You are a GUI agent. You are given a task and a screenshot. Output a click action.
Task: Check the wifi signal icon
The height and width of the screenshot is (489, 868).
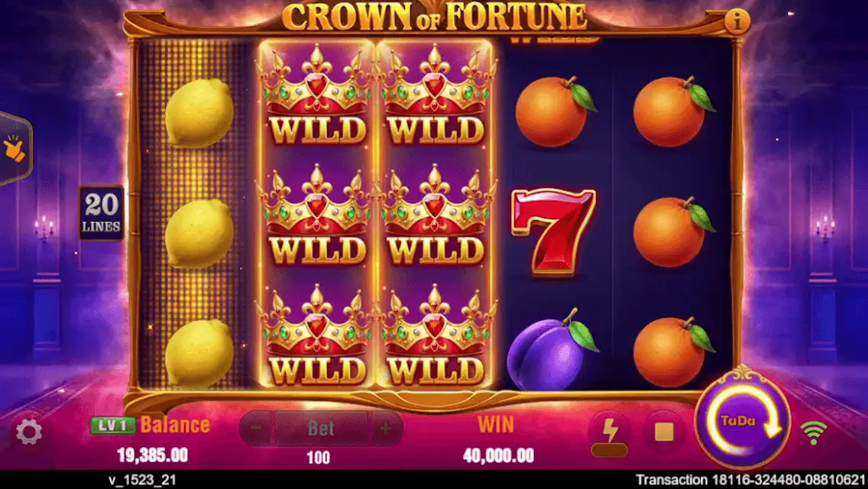coord(813,432)
